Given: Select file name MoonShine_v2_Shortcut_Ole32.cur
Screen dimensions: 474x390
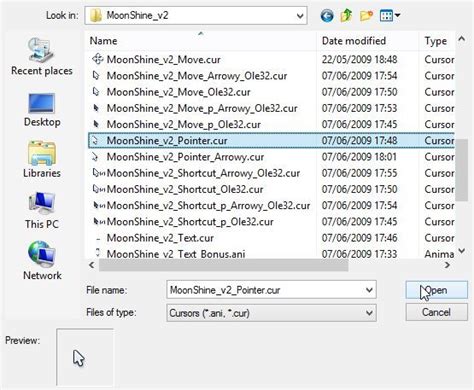Looking at the screenshot, I should coord(185,189).
